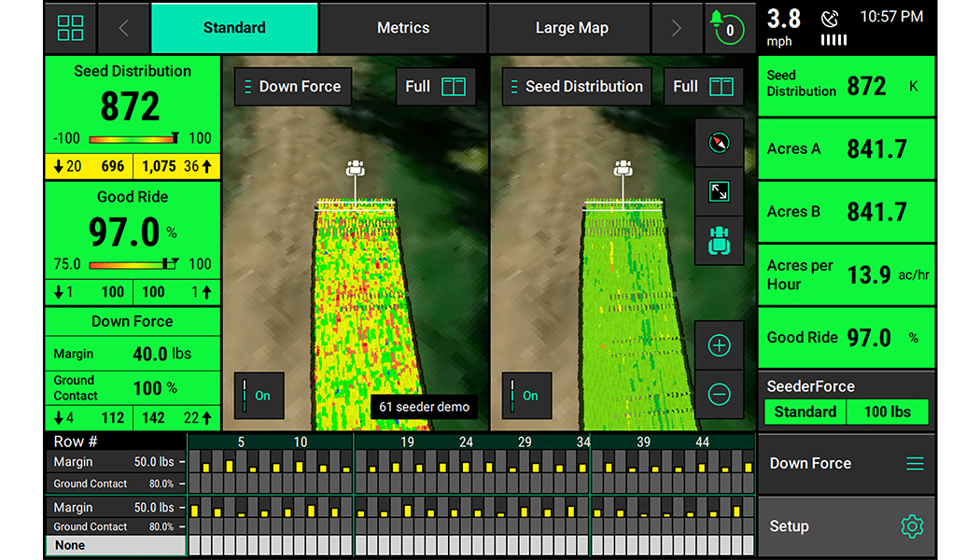
Task: Open Setup gear icon
Action: tap(911, 526)
